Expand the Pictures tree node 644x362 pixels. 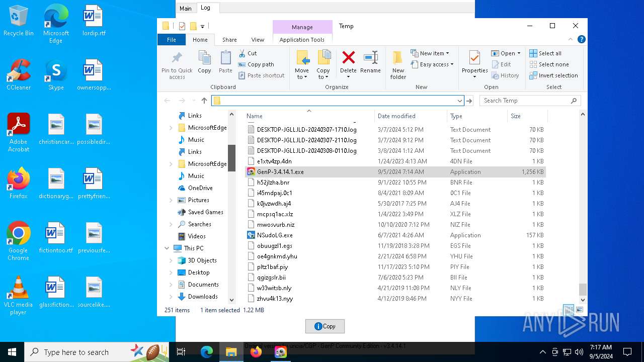coord(171,200)
